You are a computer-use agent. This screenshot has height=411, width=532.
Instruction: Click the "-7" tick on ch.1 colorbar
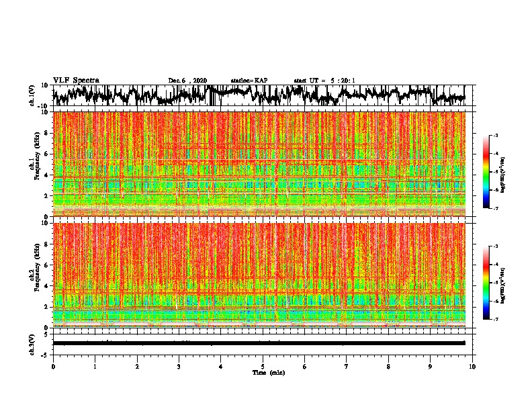496,208
